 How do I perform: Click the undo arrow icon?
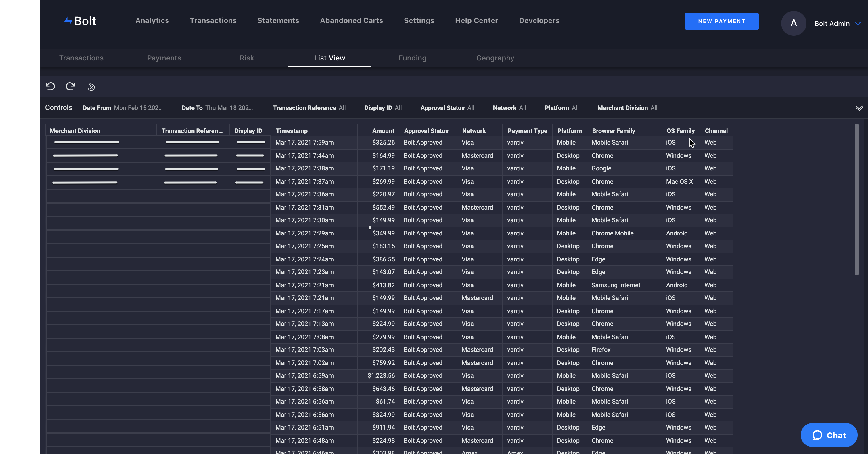(50, 86)
